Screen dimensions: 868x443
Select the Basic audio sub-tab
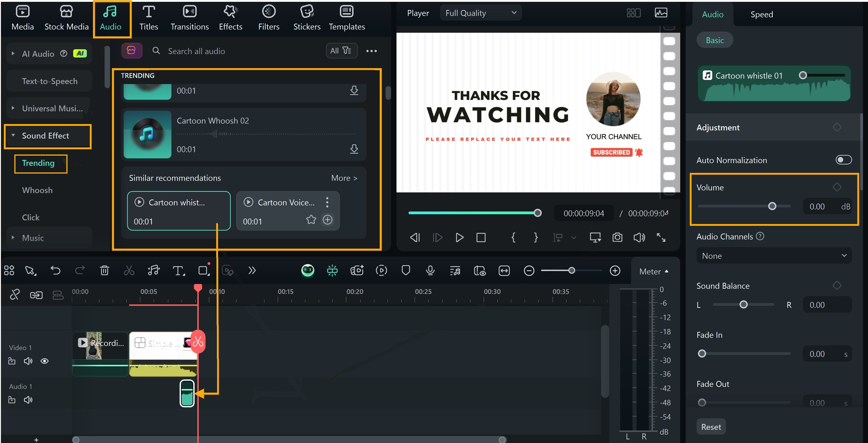click(x=715, y=40)
